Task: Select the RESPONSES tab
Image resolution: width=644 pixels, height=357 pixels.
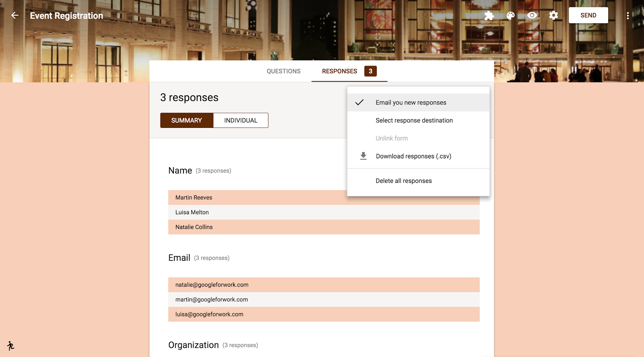Action: click(x=339, y=71)
